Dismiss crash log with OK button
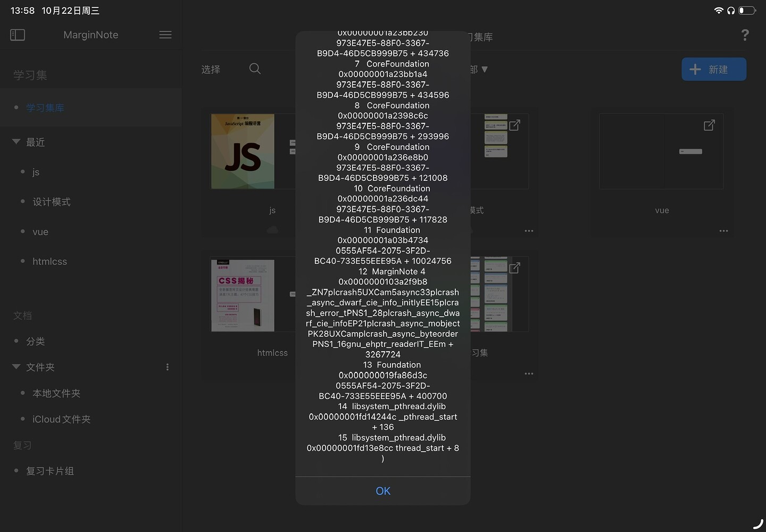The height and width of the screenshot is (532, 766). point(382,491)
